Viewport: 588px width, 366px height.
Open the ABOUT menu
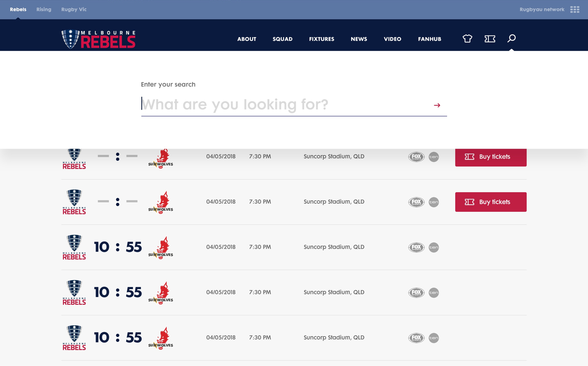(x=247, y=39)
